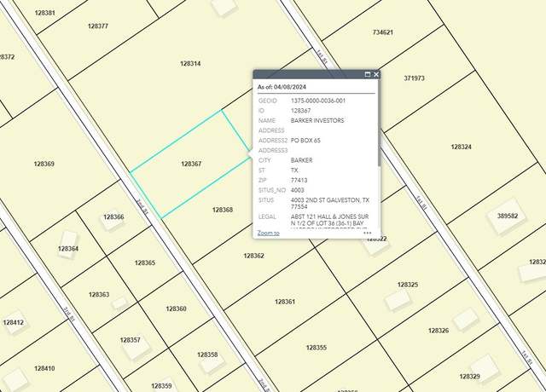Select parcel 389582 on the map
546x392 pixels.
(508, 216)
